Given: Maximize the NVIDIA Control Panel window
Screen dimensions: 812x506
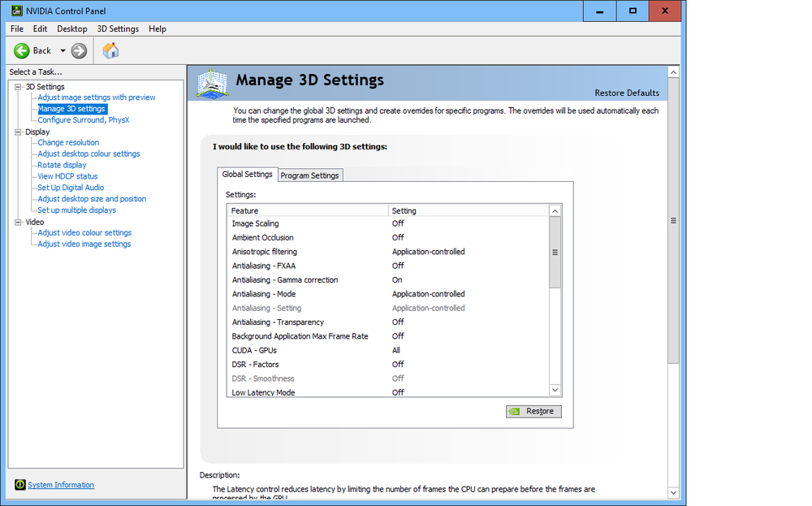Looking at the screenshot, I should pos(633,11).
